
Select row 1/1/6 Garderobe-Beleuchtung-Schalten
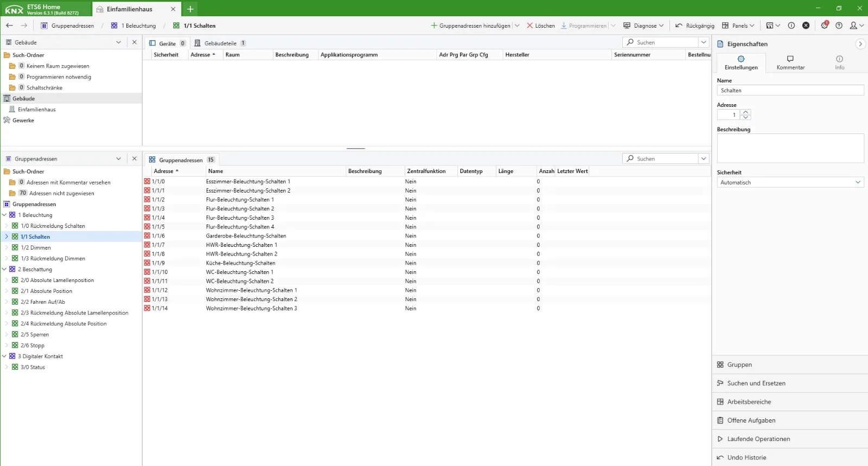point(426,236)
